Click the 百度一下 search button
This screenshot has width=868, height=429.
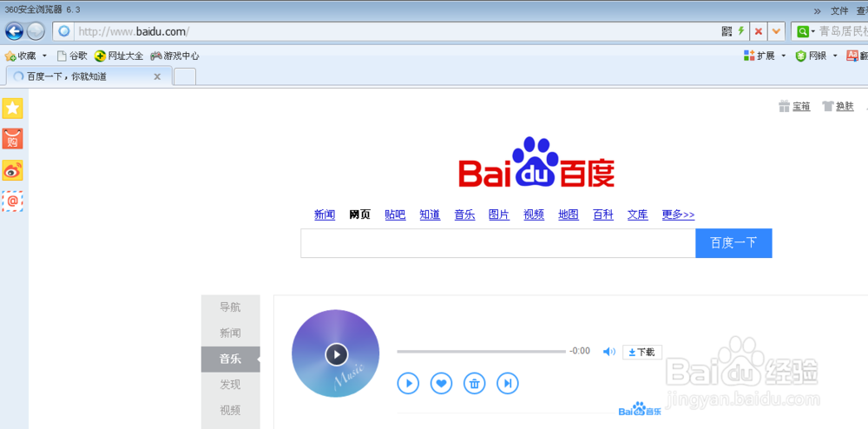733,243
